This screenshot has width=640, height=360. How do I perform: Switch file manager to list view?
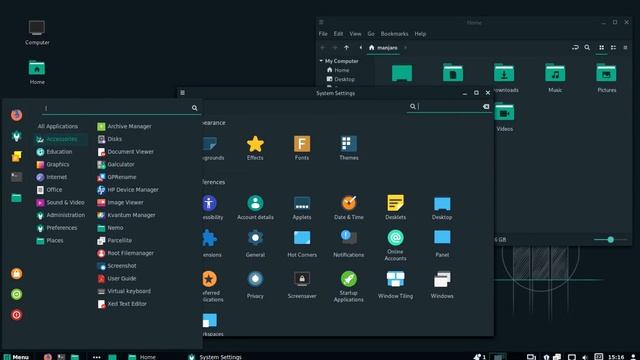pos(613,48)
